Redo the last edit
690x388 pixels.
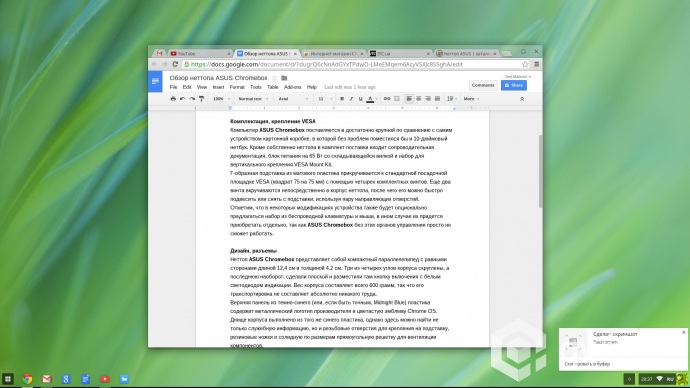tap(192, 99)
